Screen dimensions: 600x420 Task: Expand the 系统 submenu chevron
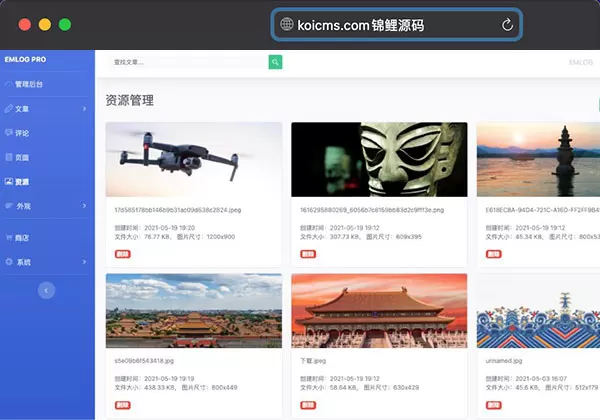(84, 262)
